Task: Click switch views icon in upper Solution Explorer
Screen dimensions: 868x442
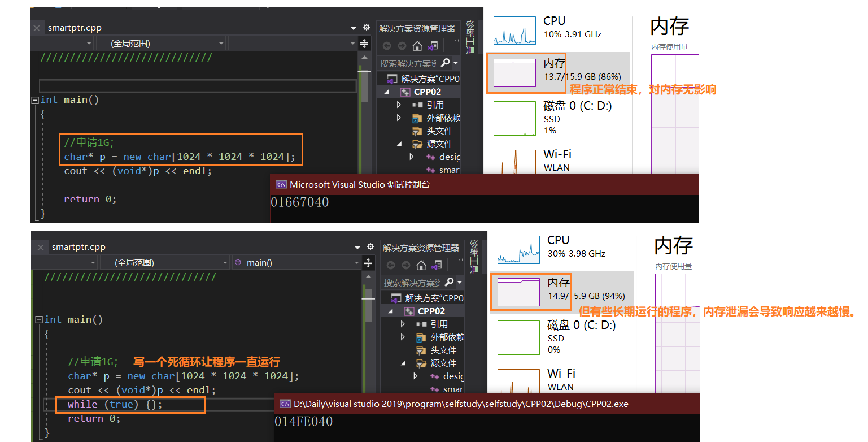Action: tap(433, 46)
